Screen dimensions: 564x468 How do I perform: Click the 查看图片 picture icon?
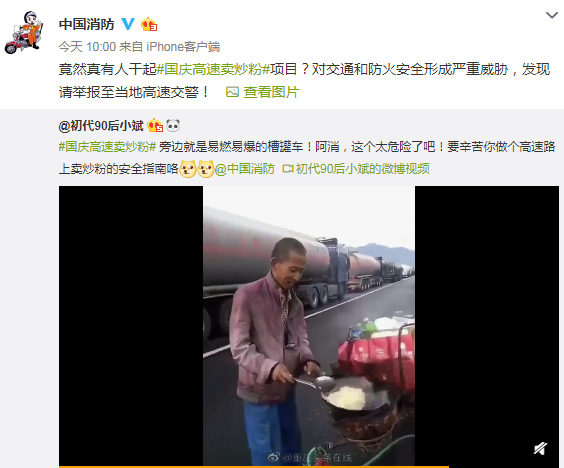pos(232,92)
